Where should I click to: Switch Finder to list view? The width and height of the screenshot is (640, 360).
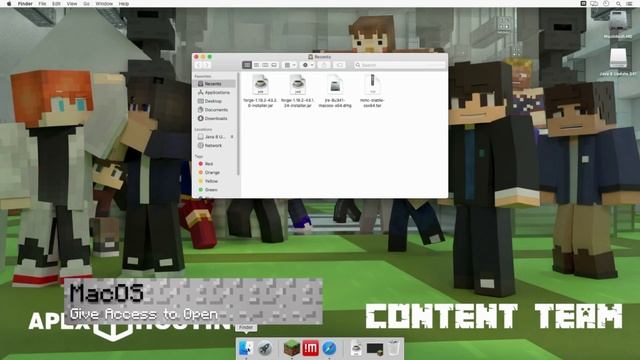[256, 65]
